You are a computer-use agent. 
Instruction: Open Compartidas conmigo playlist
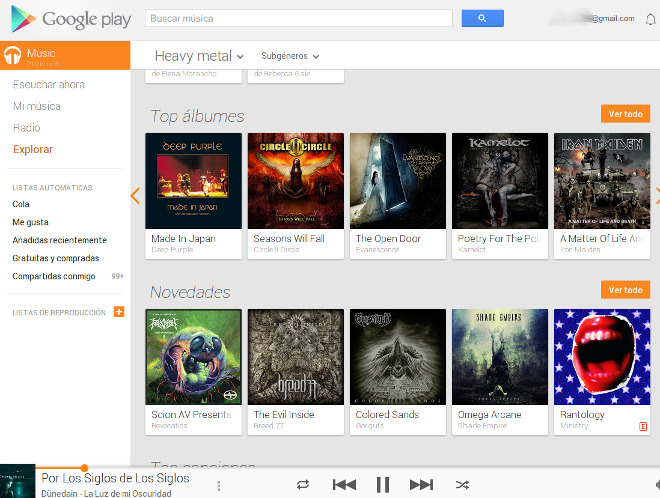tap(54, 276)
